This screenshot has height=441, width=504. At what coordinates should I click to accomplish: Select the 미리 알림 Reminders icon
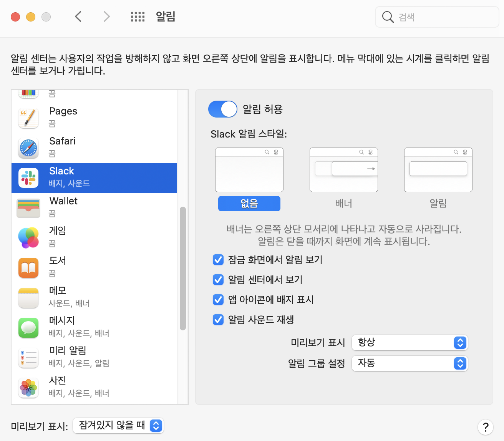tap(28, 358)
